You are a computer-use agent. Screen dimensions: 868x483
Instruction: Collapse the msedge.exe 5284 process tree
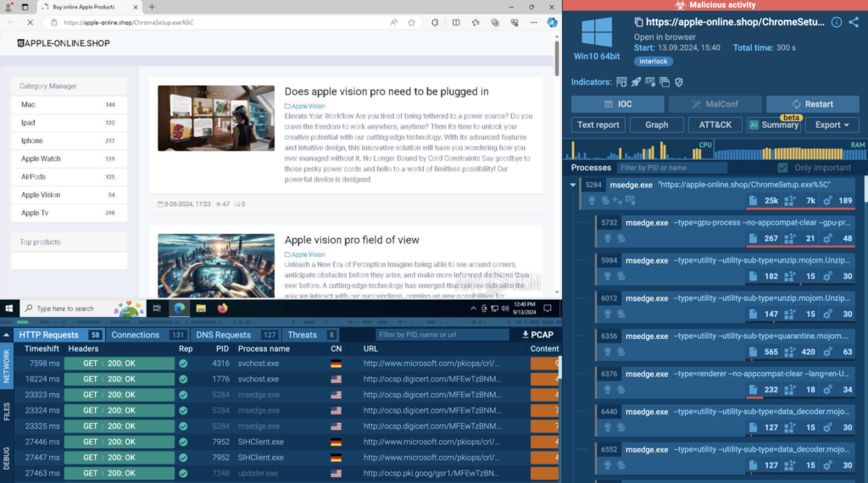tap(574, 184)
